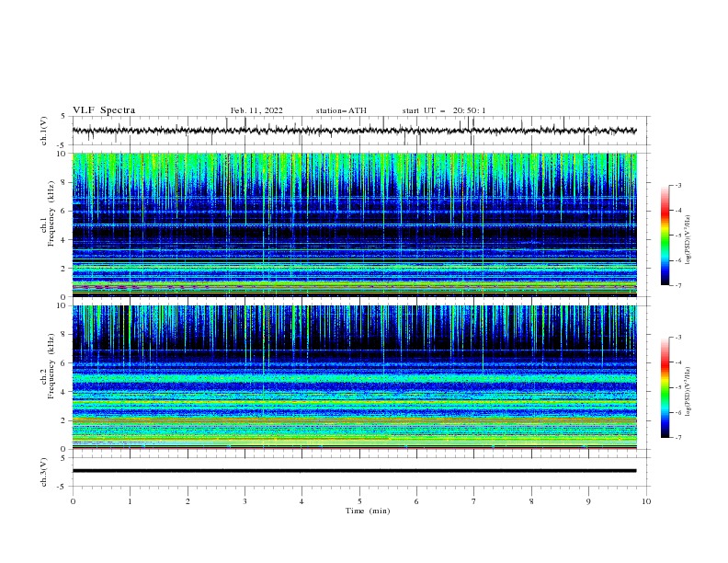Viewport: 728px width, 563px height.
Task: Click the upper PSD color bar
Action: click(x=665, y=236)
